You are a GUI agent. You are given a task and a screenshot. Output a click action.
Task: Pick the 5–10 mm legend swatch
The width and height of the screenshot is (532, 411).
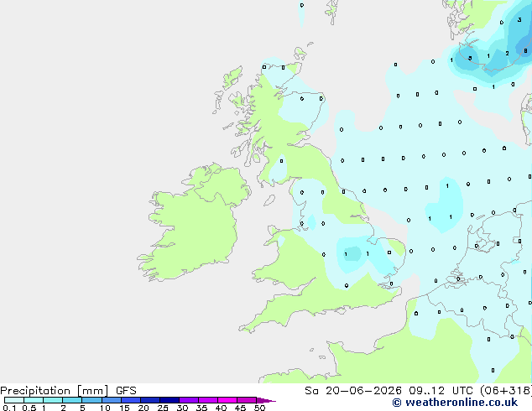pos(91,400)
